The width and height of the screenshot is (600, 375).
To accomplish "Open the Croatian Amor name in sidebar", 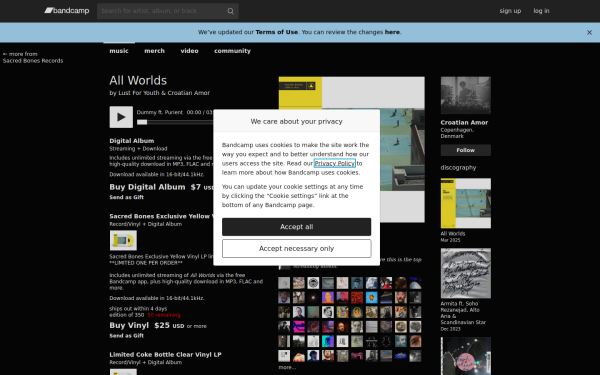I will coord(464,123).
